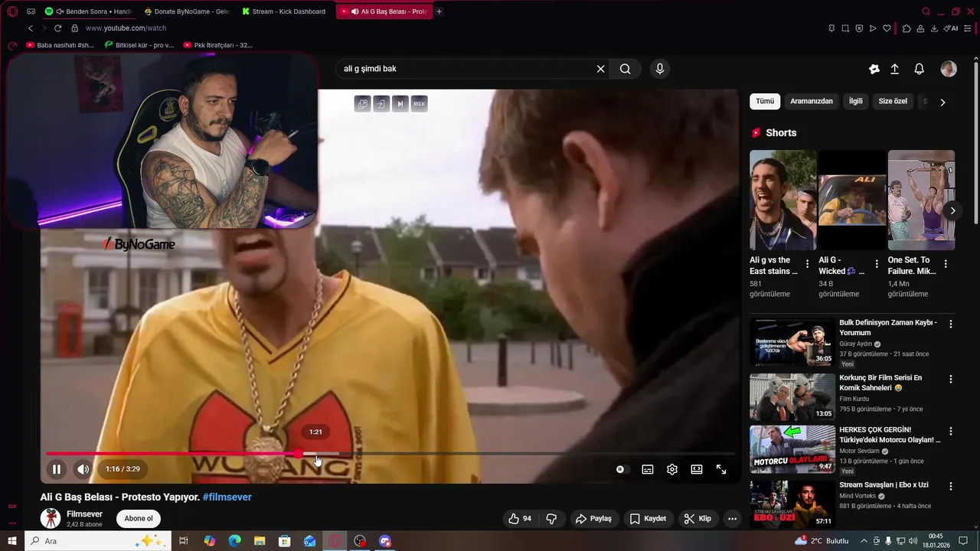Click the browser extensions puzzle icon
This screenshot has height=551, width=980.
(906, 28)
